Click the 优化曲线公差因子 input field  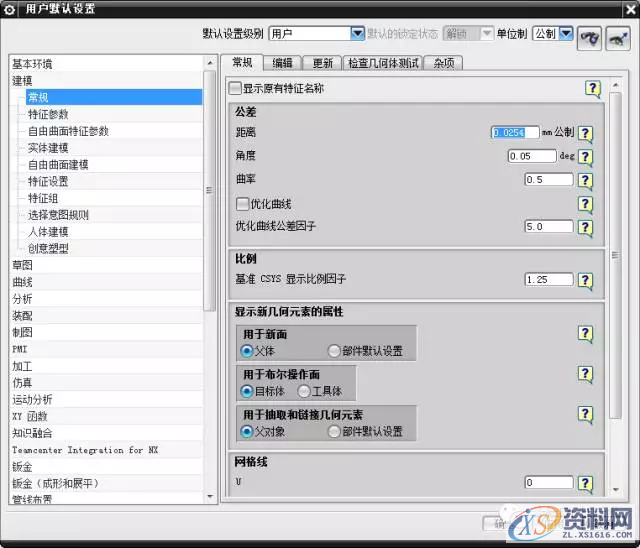549,226
